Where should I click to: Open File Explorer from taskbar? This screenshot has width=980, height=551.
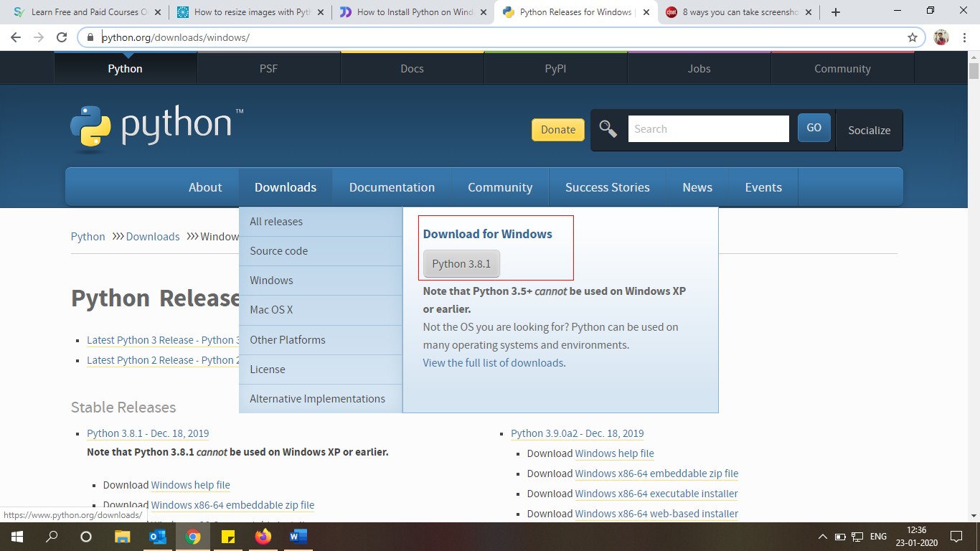click(122, 536)
